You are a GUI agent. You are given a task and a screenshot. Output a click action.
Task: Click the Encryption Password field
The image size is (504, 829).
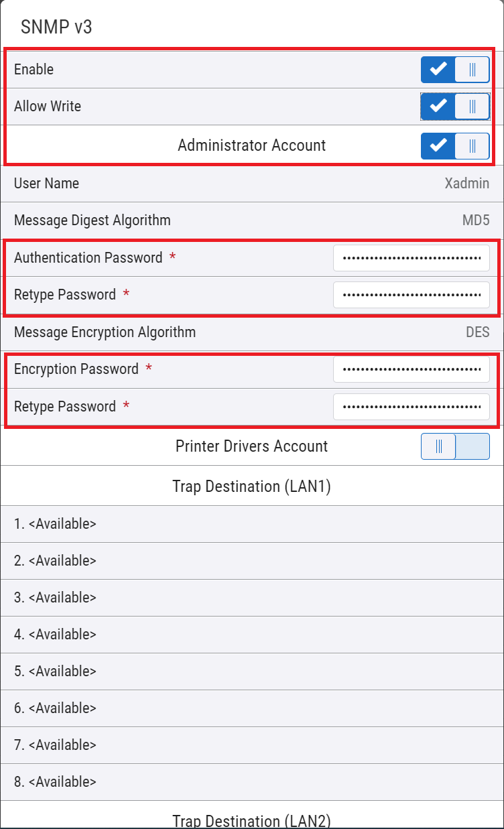tap(411, 369)
